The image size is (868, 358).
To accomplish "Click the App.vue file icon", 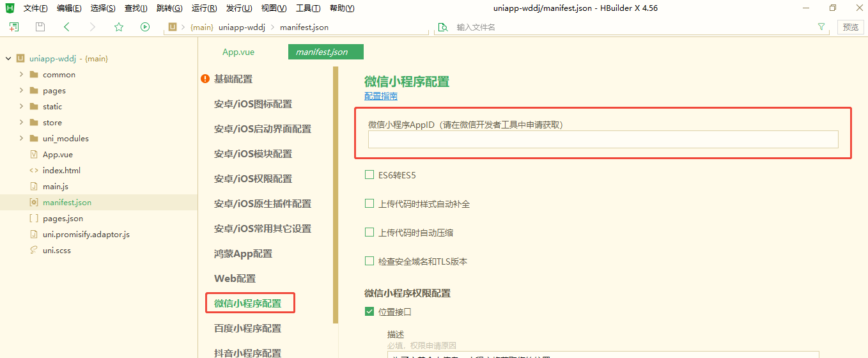I will pyautogui.click(x=34, y=154).
